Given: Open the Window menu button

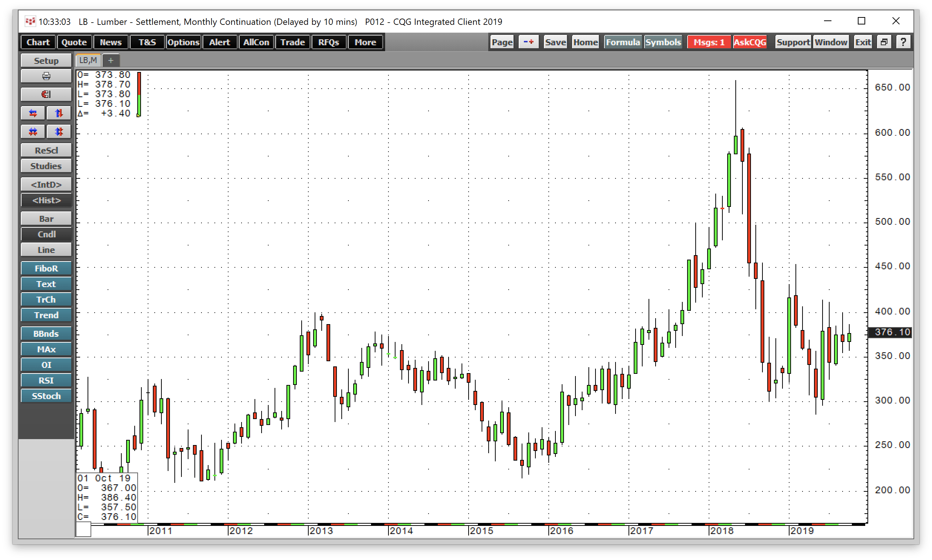Looking at the screenshot, I should (831, 42).
